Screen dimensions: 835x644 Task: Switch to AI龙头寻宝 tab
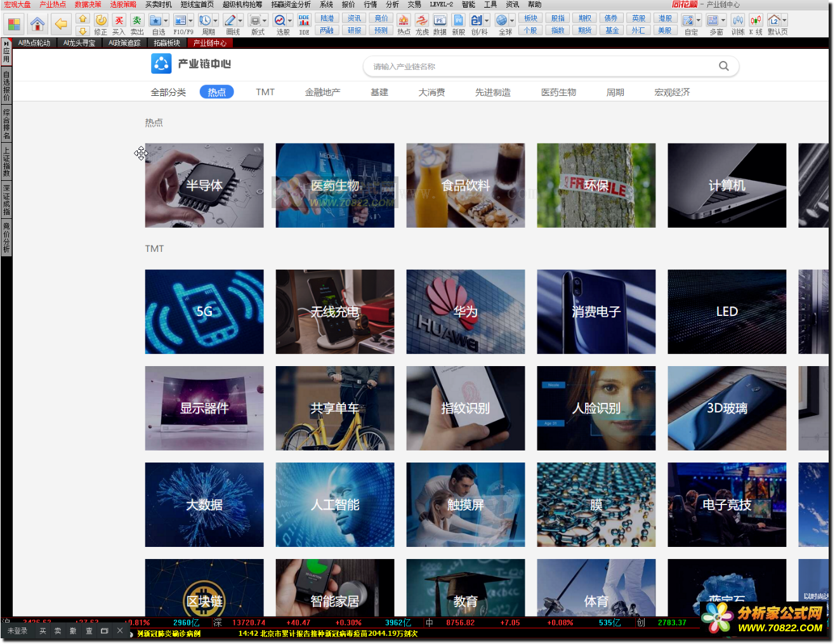click(80, 43)
